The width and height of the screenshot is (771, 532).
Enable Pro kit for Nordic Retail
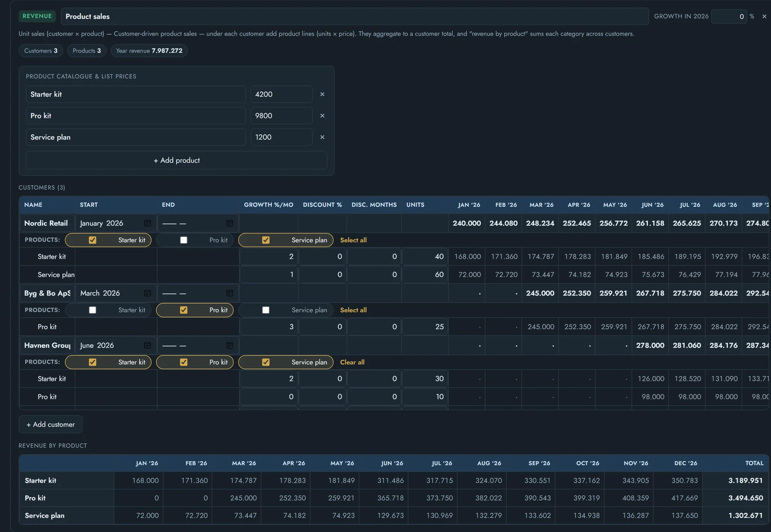click(184, 240)
